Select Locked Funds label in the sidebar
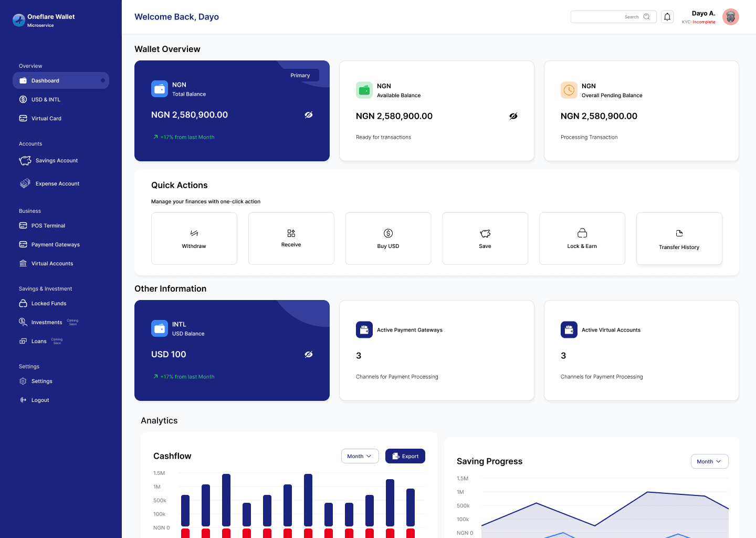Screen dimensions: 756x538 [x=49, y=303]
